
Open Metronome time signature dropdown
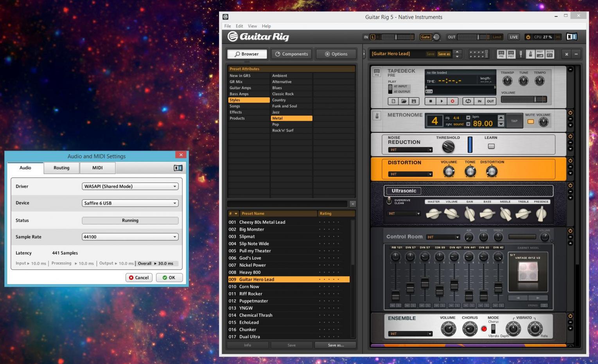click(x=468, y=118)
